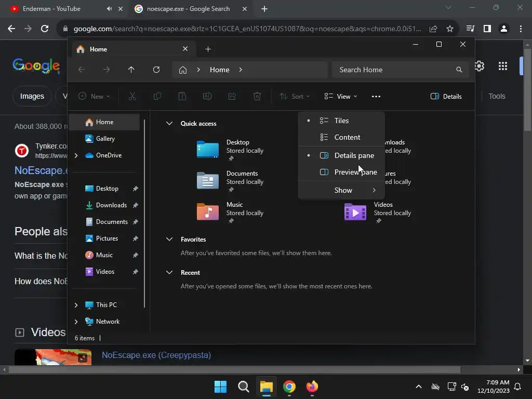Open the Chrome profile icon
532x399 pixels.
coord(504,29)
